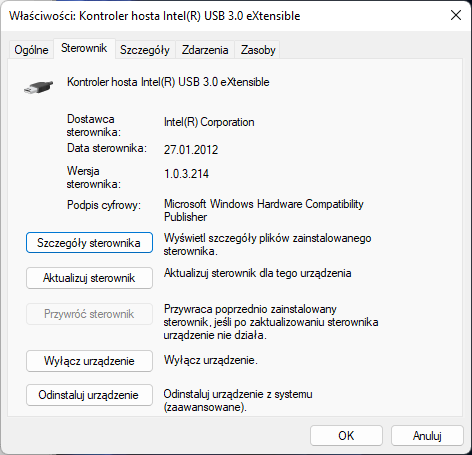
Task: Click the driver date 27.01.2012 value
Action: tap(191, 150)
